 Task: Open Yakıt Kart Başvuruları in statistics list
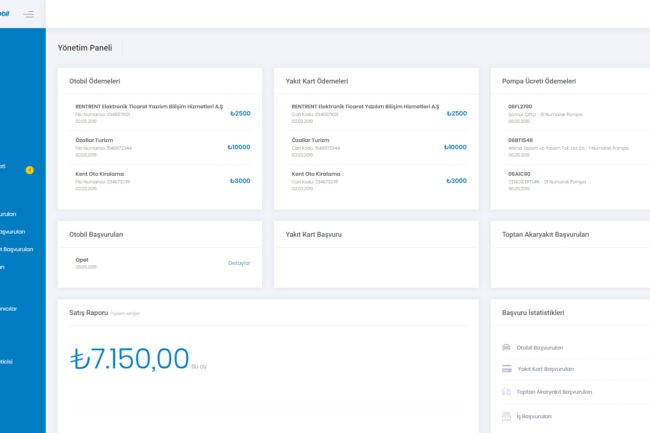pyautogui.click(x=545, y=369)
